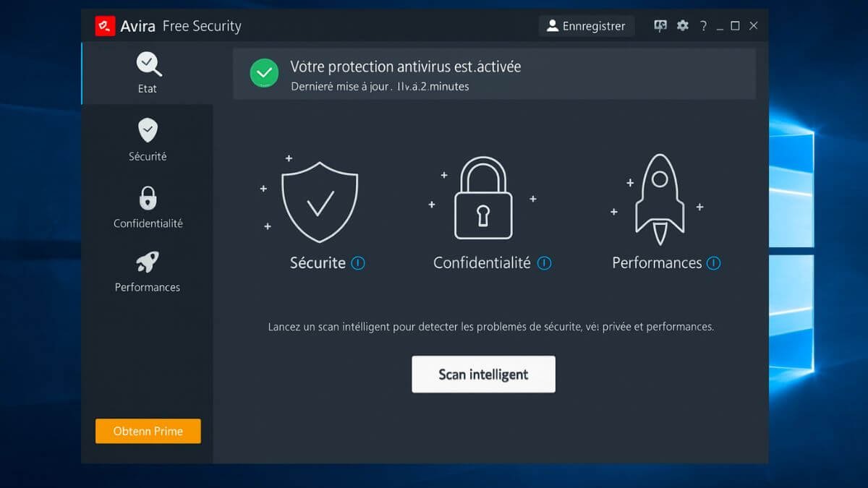Maximize the Avira window
The width and height of the screenshot is (868, 488).
tap(735, 26)
